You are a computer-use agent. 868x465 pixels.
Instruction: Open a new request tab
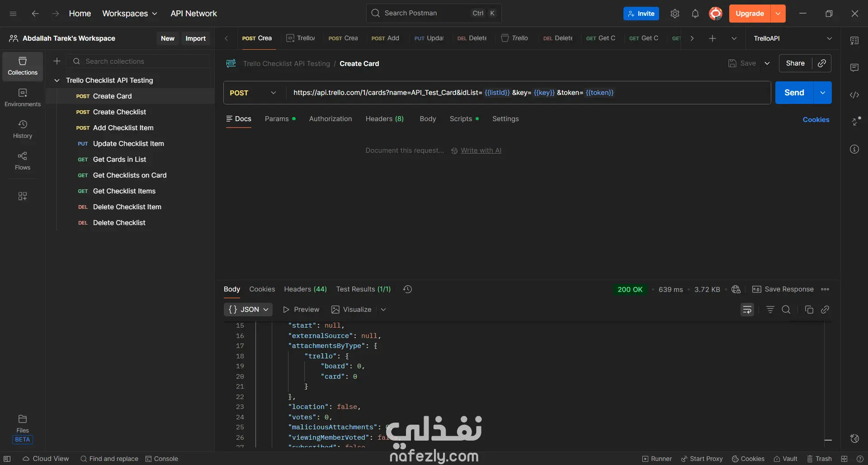[712, 38]
